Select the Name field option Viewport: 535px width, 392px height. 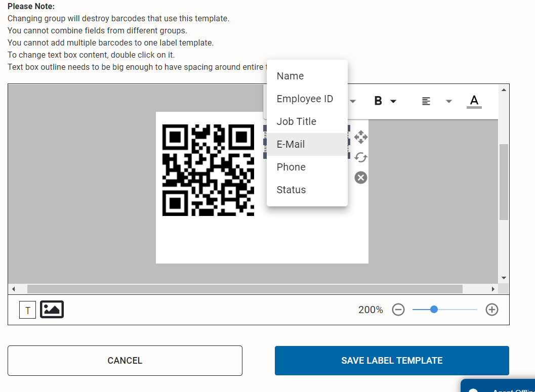[x=307, y=76]
